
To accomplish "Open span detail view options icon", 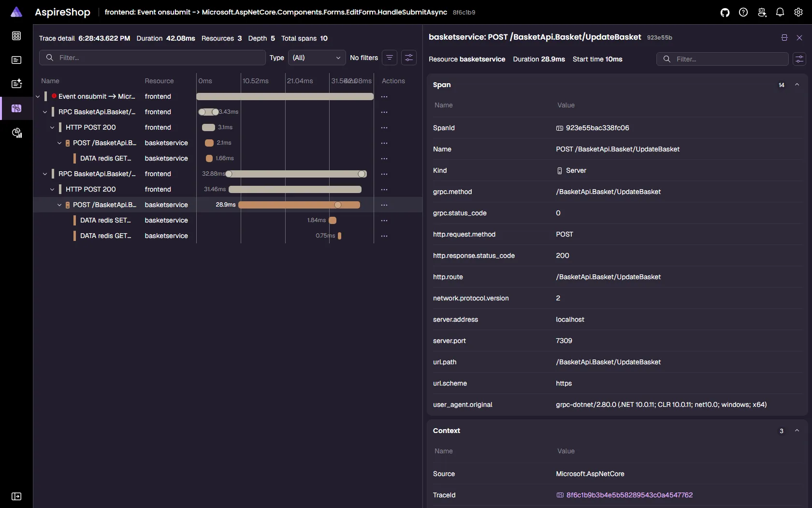I will click(x=799, y=59).
